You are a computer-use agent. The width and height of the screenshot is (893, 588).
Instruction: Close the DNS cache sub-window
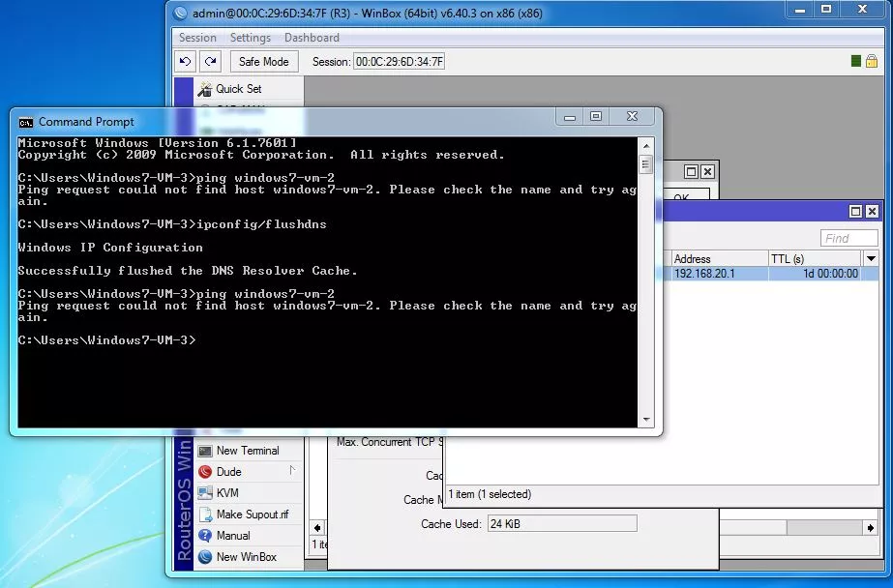(x=872, y=212)
